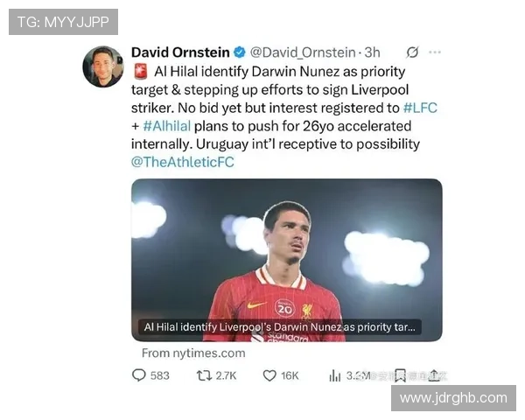Image resolution: width=525 pixels, height=420 pixels.
Task: Click the 3h timestamp
Action: tap(372, 52)
